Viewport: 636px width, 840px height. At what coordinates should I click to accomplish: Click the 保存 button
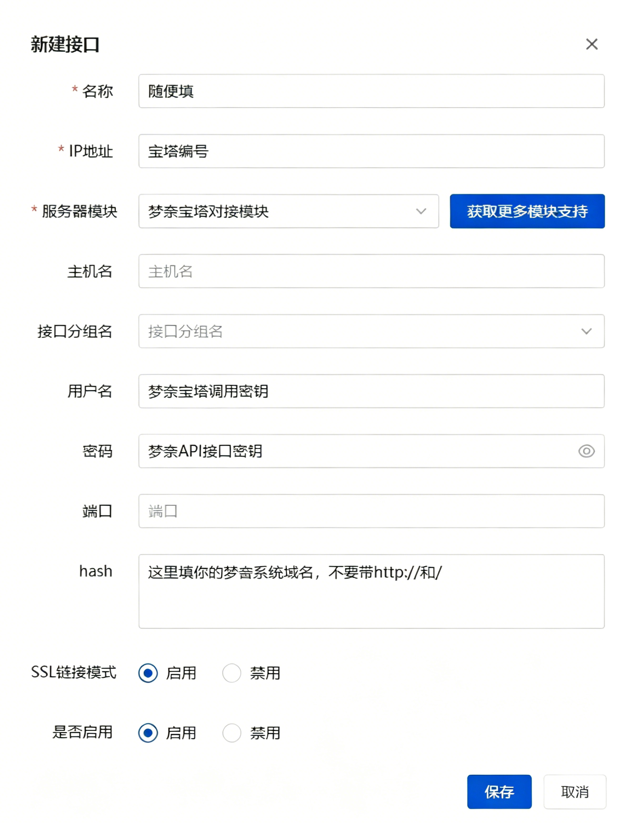click(499, 792)
